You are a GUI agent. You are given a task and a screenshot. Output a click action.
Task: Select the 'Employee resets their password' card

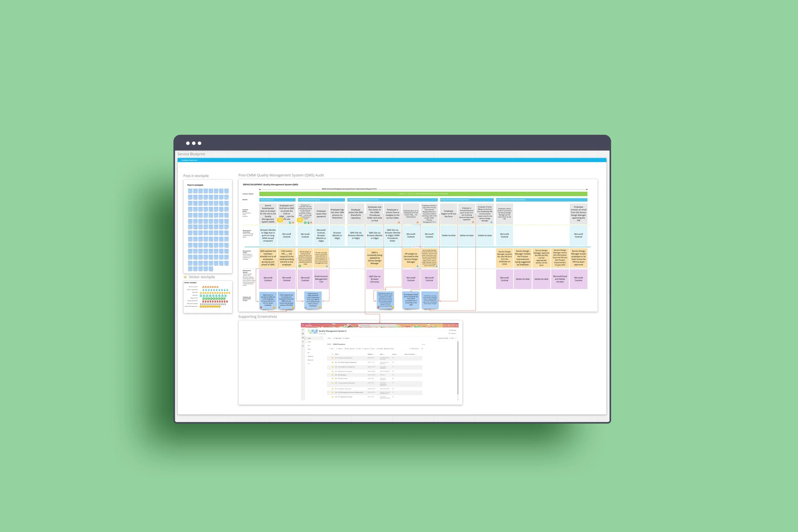tap(321, 214)
